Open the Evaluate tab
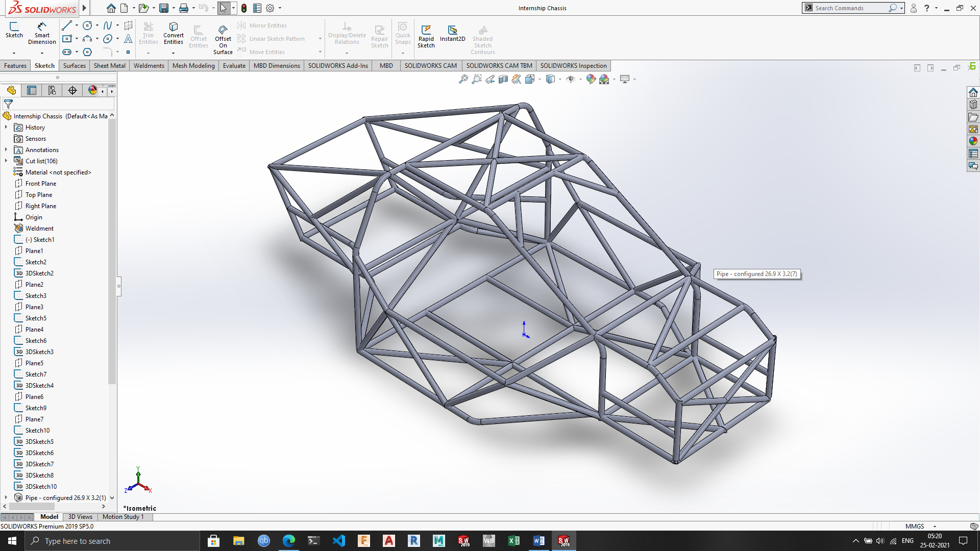 pos(234,65)
